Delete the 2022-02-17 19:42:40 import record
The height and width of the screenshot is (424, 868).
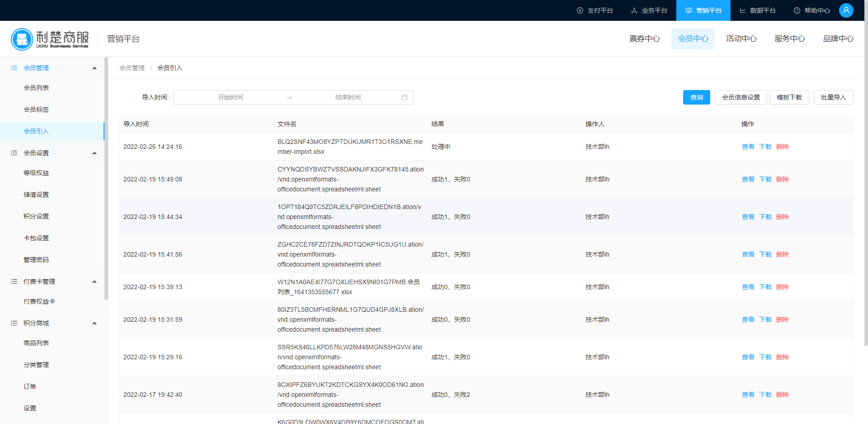(782, 395)
